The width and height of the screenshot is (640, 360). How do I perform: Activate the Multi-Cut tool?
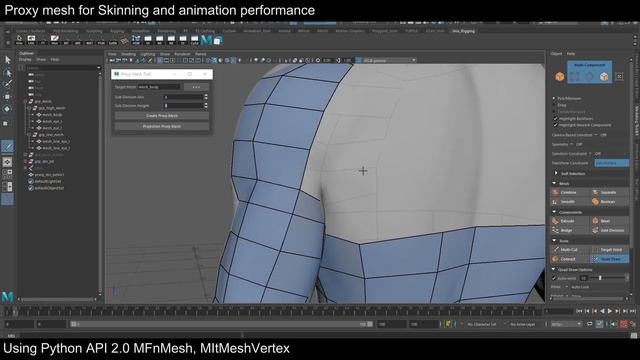tap(569, 249)
